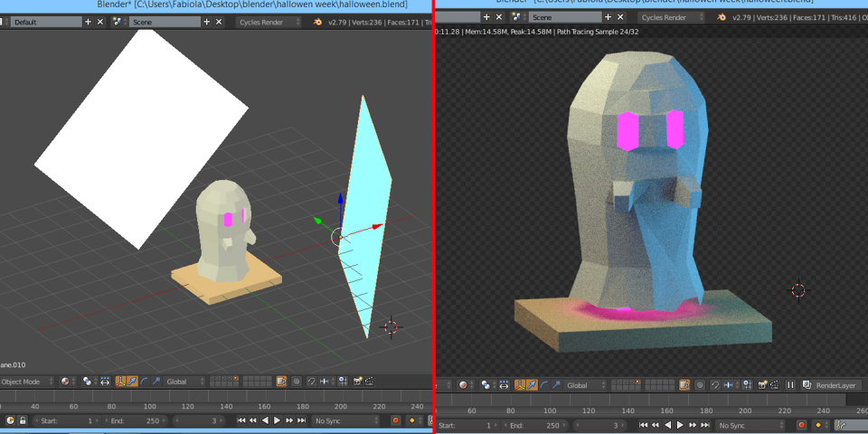Click the Default screen layout name field
Screen dimensions: 868x434
click(x=46, y=22)
